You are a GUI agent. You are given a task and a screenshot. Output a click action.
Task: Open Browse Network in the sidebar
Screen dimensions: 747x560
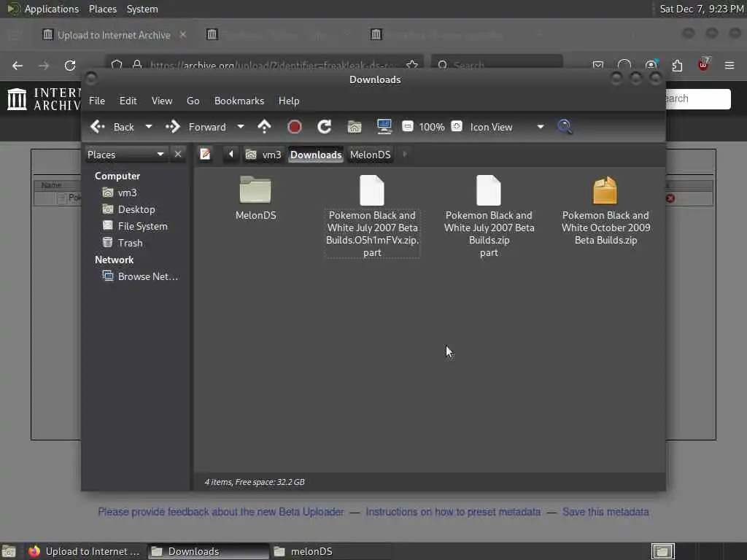pyautogui.click(x=140, y=276)
